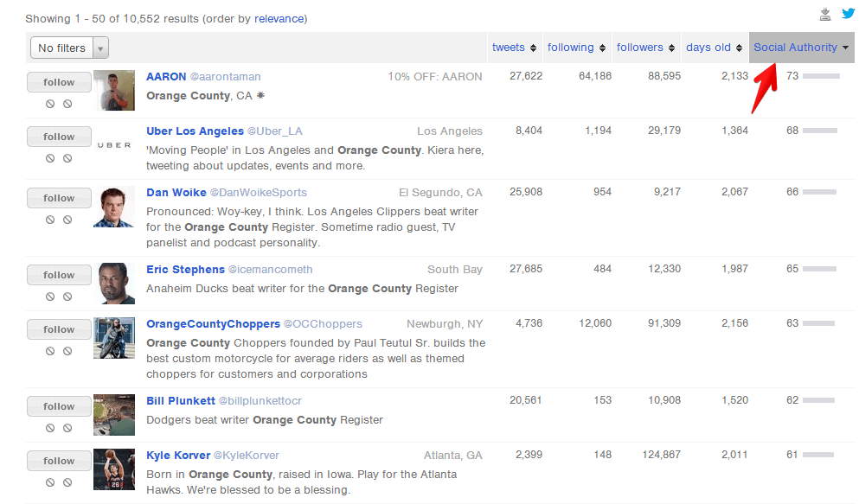Follow Eric Stephens
859x504 pixels.
[x=59, y=275]
